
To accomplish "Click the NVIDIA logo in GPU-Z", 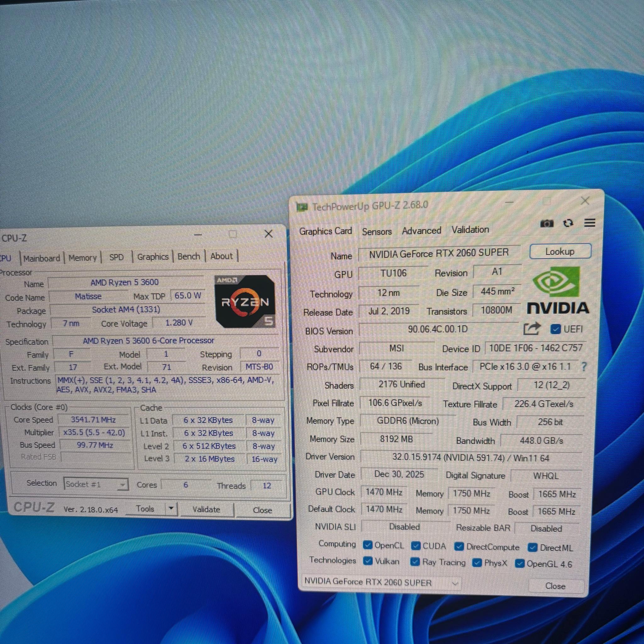I will 558,290.
